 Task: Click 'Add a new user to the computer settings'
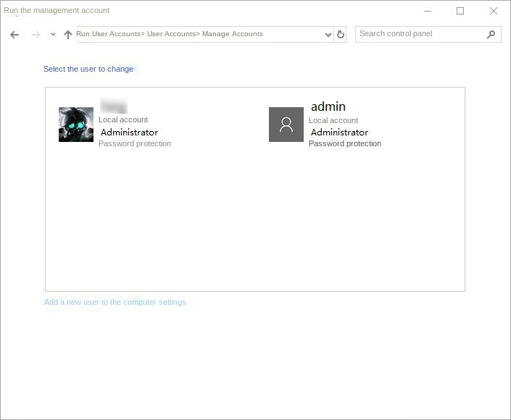[115, 302]
